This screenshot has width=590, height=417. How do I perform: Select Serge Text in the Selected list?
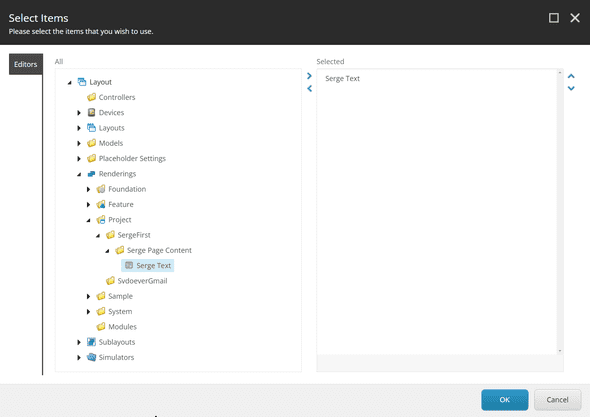coord(342,78)
